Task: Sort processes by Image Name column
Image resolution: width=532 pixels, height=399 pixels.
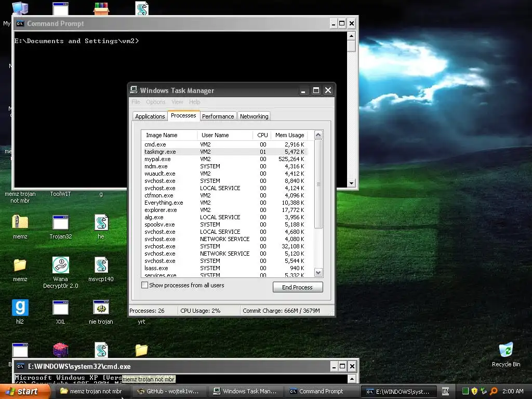Action: pos(169,135)
